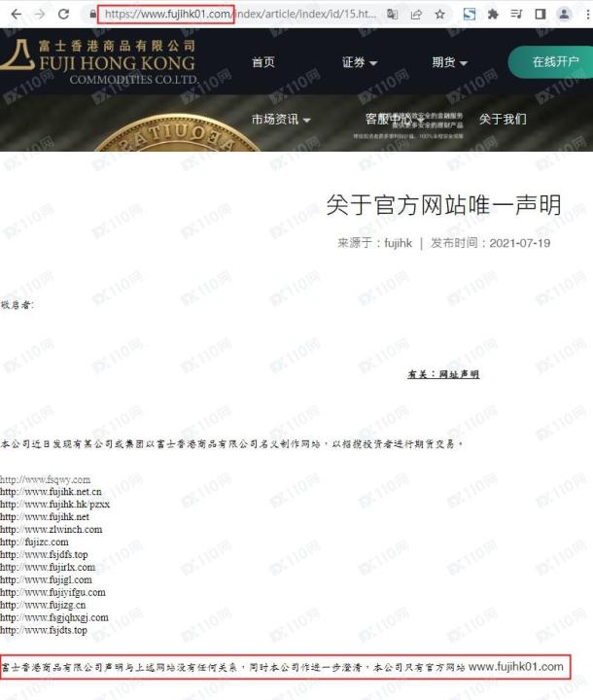Expand the 市场资讯 dropdown menu

[x=281, y=120]
